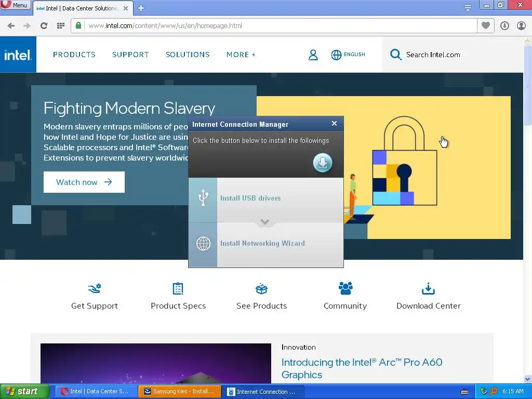The height and width of the screenshot is (399, 532).
Task: Select the Intel Data Center Solutions tab
Action: (x=82, y=8)
